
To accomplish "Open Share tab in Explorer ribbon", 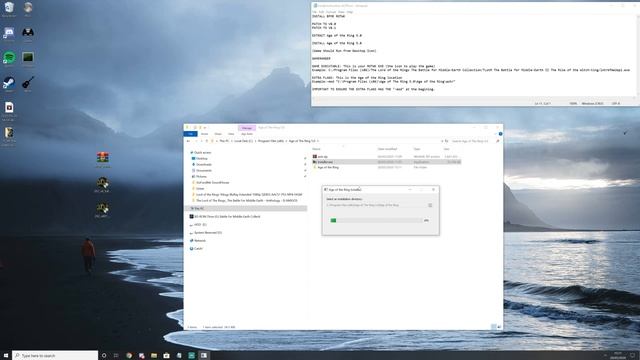I will pos(218,134).
